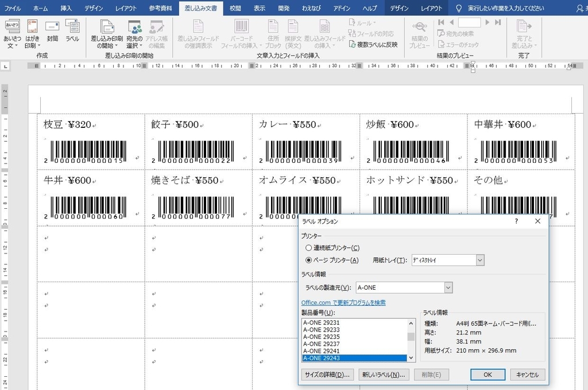Go to first record arrow

pyautogui.click(x=441, y=22)
